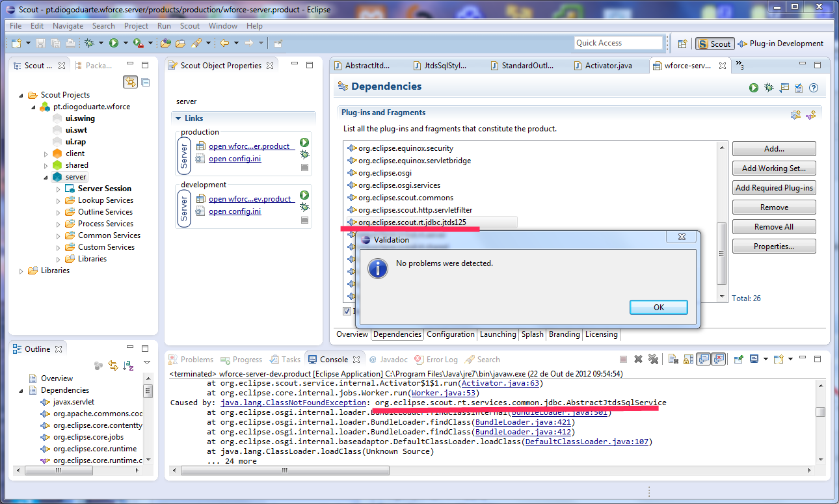
Task: Click the Remove All button
Action: click(774, 227)
